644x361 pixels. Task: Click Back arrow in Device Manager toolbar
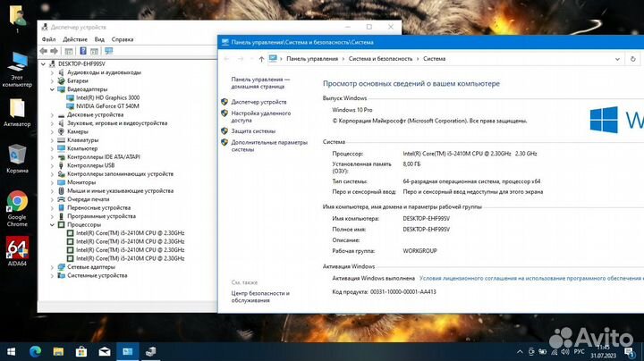44,51
